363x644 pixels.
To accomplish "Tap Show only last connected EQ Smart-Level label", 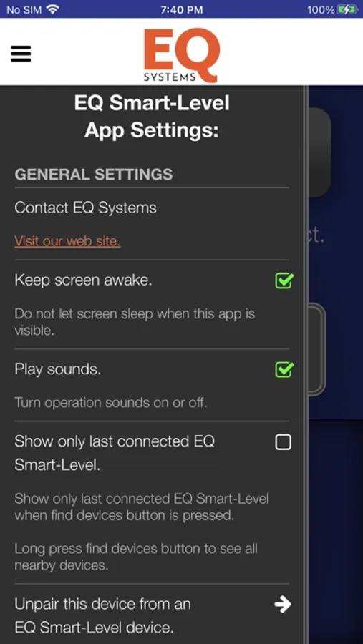I will [115, 454].
